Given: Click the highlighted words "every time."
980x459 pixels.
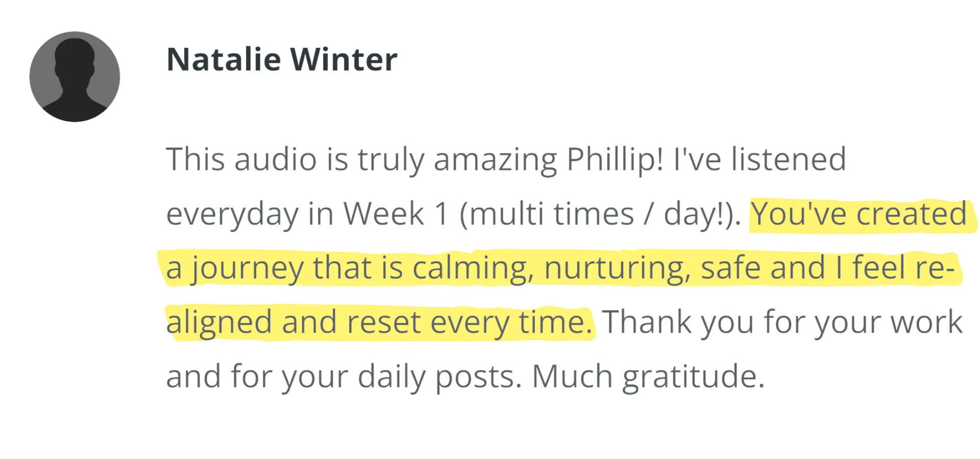Looking at the screenshot, I should (511, 323).
